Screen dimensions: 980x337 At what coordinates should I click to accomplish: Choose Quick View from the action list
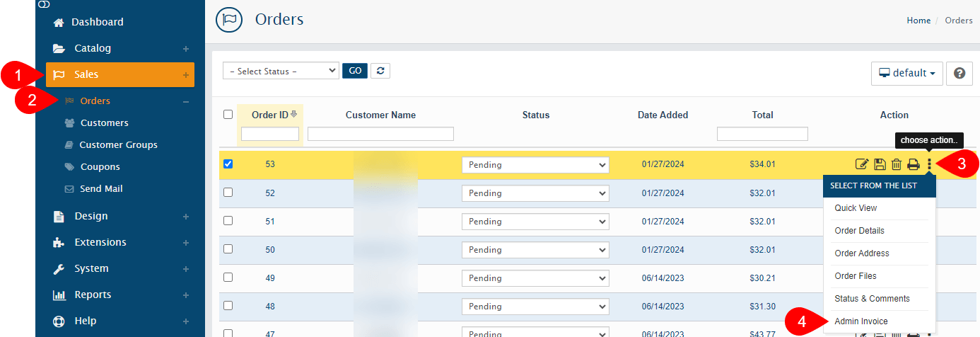(x=856, y=208)
